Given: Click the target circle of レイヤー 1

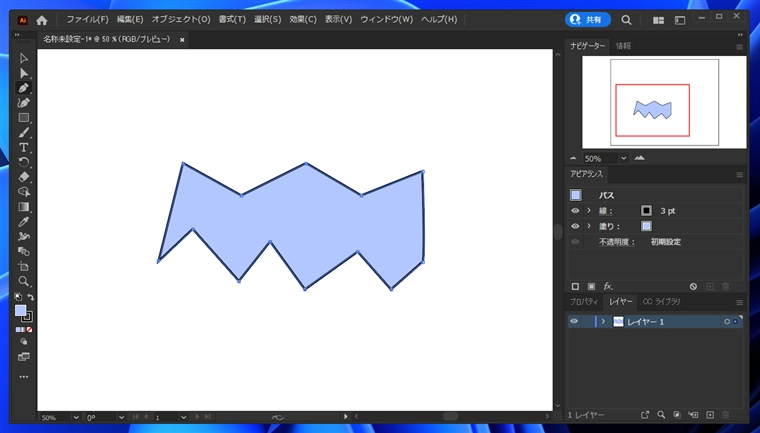Looking at the screenshot, I should coord(727,321).
